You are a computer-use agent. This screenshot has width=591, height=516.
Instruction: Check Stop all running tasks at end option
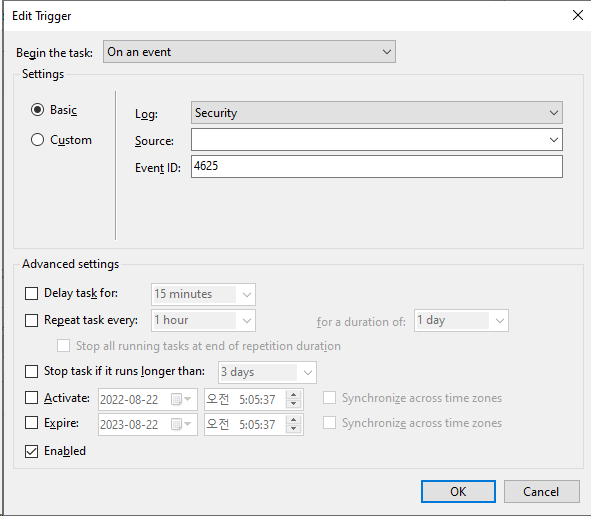point(63,346)
